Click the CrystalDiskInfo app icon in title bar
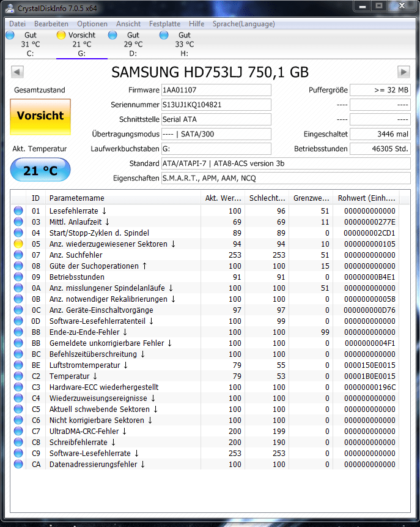The width and height of the screenshot is (420, 527). 10,8
